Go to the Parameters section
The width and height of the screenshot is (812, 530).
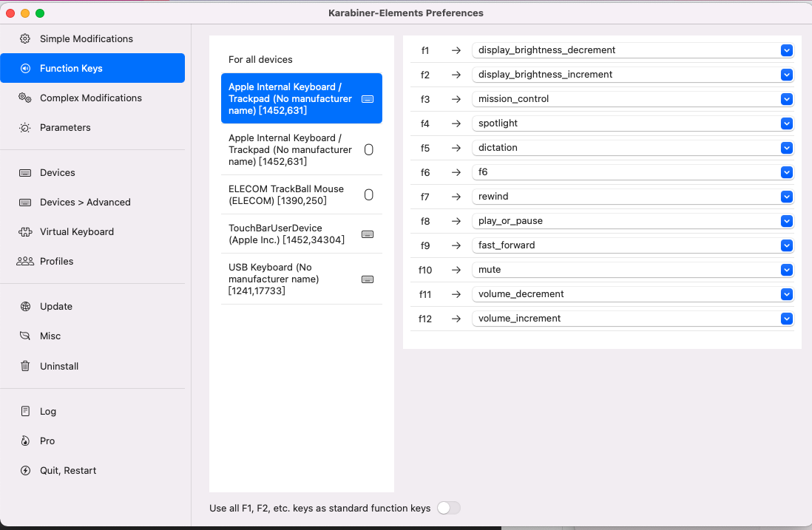click(92, 128)
